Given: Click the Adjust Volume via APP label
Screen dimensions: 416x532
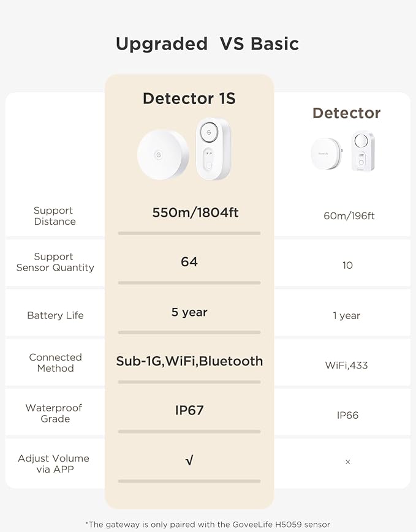Looking at the screenshot, I should click(54, 463).
